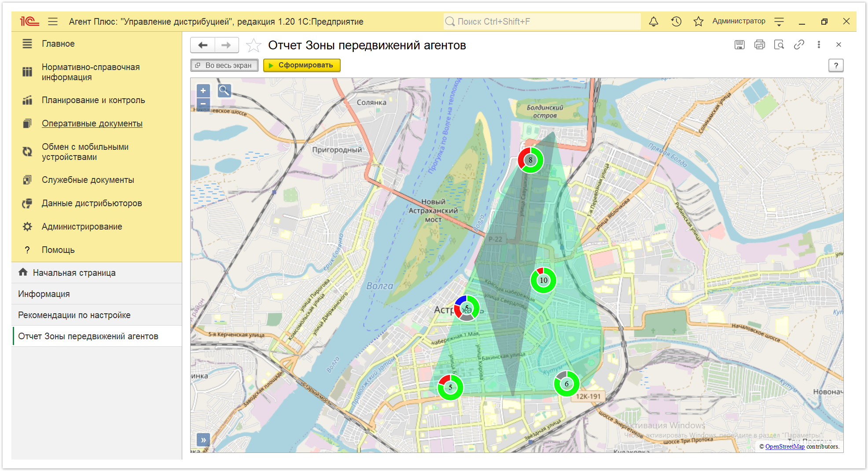Click the notifications bell icon
Viewport: 868px width, 471px height.
pos(654,21)
